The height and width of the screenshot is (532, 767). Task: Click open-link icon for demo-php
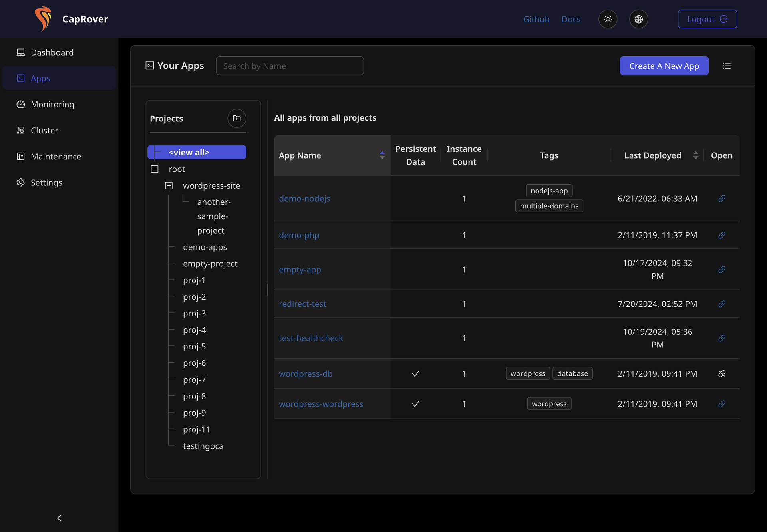pos(721,235)
